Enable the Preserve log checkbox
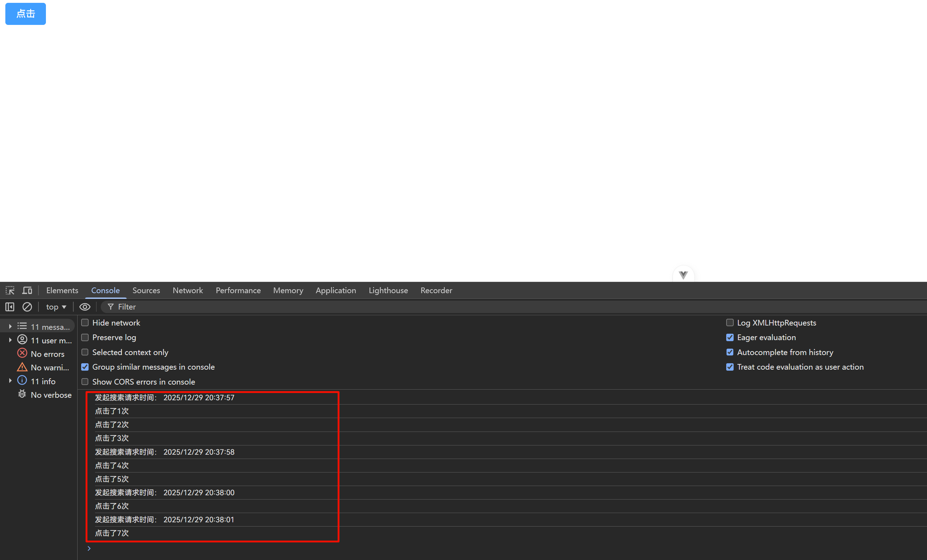This screenshot has width=927, height=560. [85, 337]
